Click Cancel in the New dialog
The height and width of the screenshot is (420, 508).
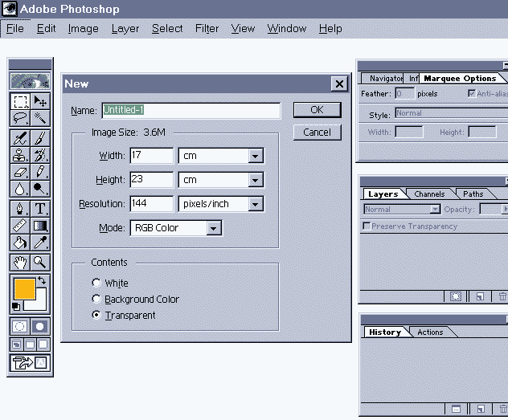click(x=317, y=133)
